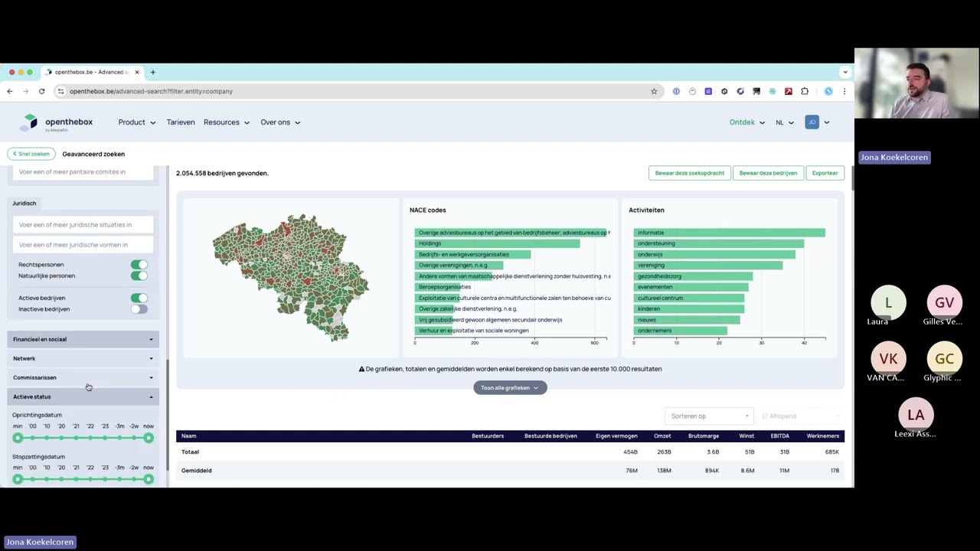Focus the juridische vormen input
This screenshot has width=980, height=551.
83,245
